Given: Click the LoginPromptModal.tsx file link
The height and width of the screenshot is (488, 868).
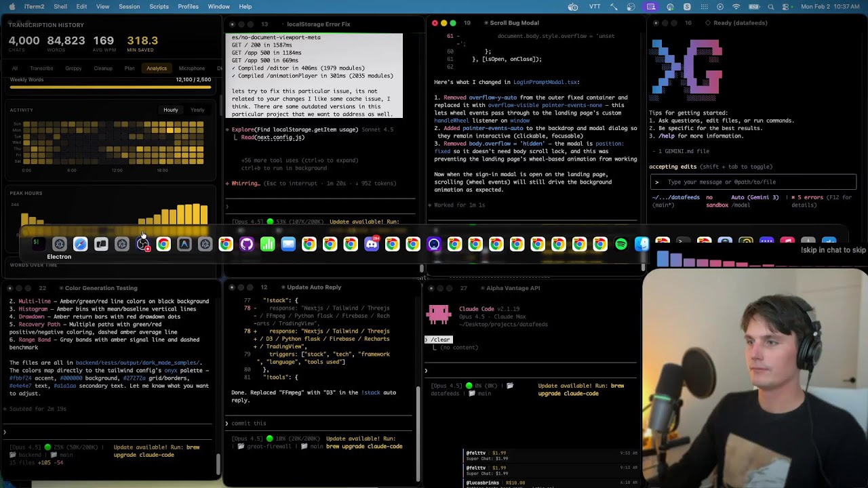Looking at the screenshot, I should tap(546, 82).
